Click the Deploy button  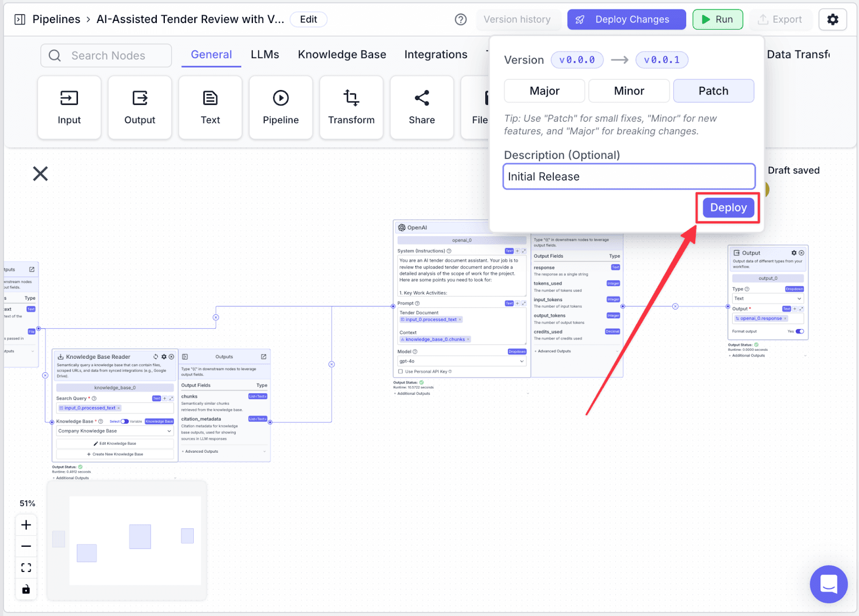point(729,208)
